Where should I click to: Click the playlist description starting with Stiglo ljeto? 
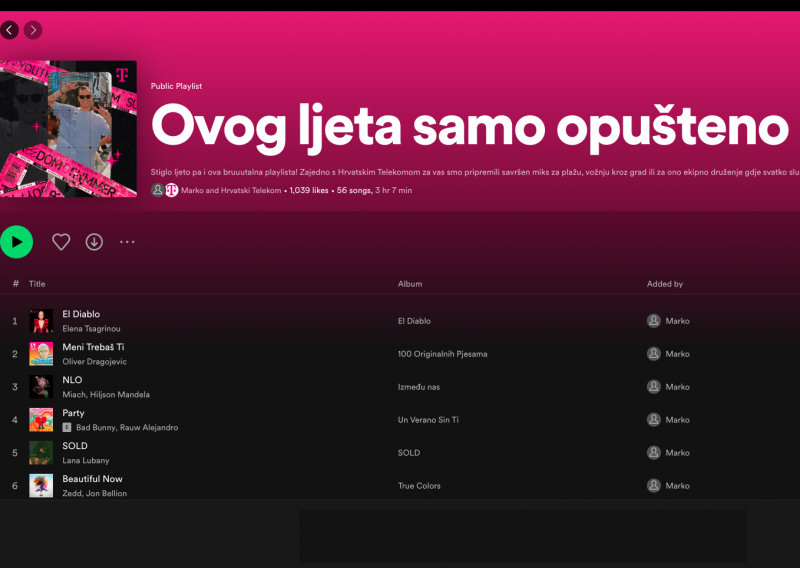click(x=475, y=172)
